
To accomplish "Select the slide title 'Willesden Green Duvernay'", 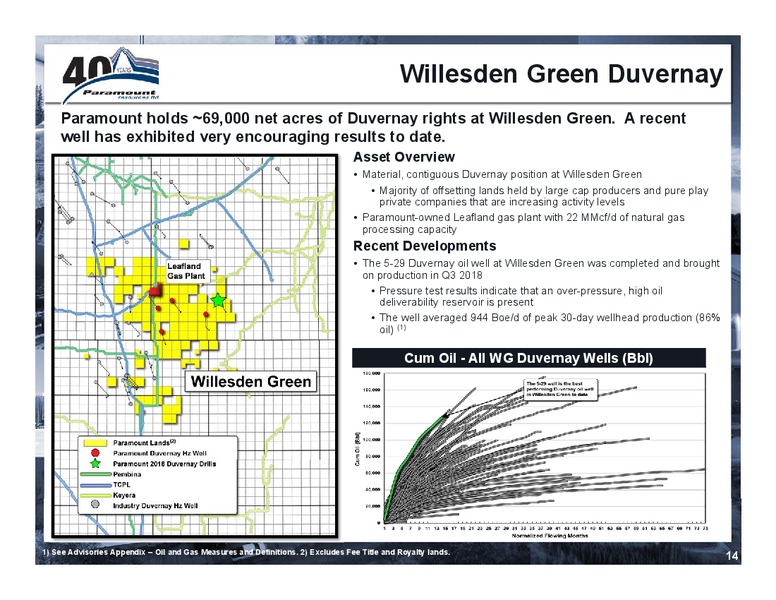I will tap(561, 74).
